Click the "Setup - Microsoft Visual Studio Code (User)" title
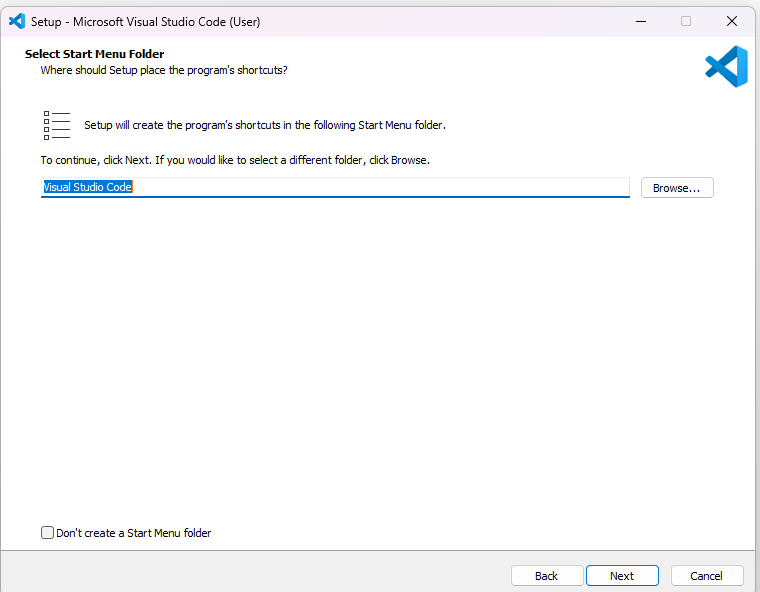The height and width of the screenshot is (592, 760). (x=145, y=22)
